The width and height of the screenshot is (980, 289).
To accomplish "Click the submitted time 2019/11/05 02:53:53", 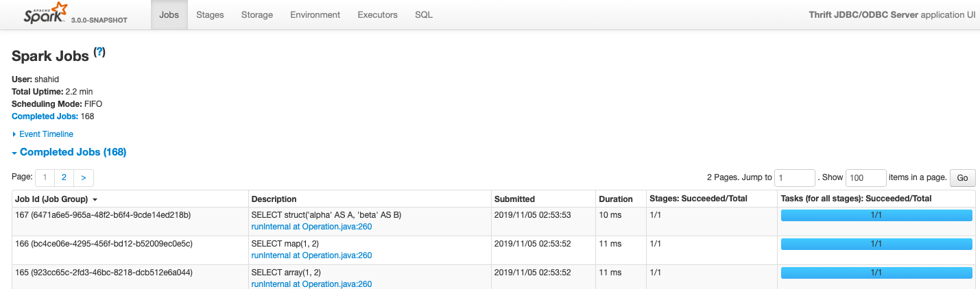I will pyautogui.click(x=533, y=215).
